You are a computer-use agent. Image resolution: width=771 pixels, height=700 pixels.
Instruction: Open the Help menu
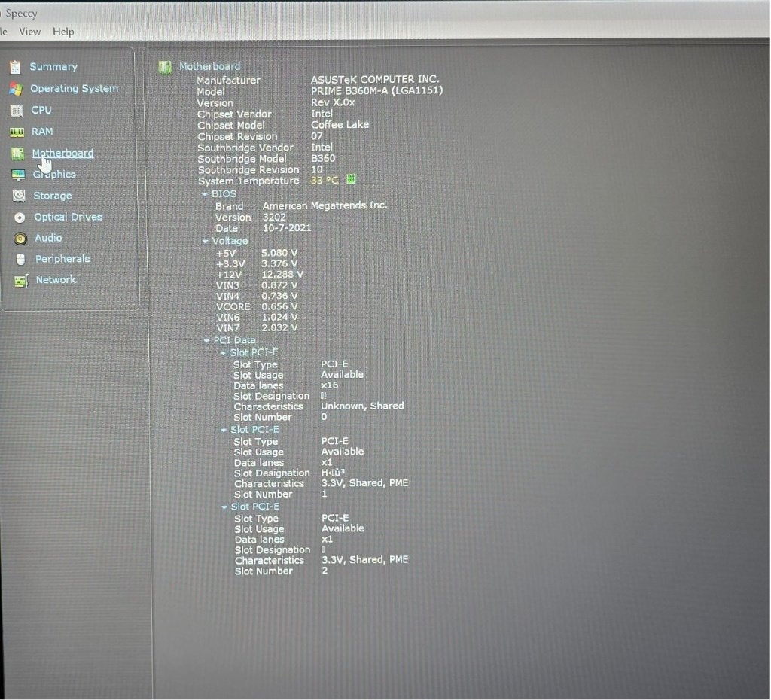click(63, 32)
